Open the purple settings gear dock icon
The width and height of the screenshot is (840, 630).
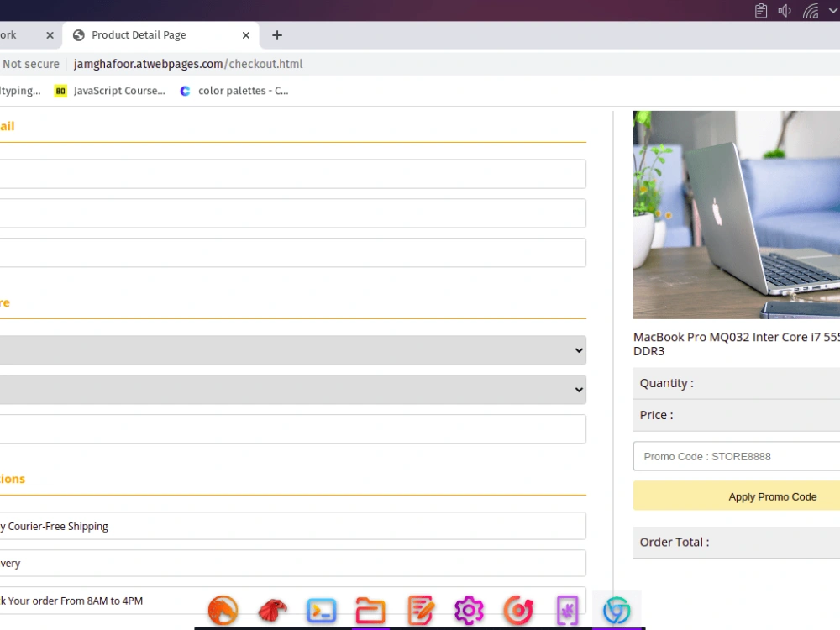pyautogui.click(x=469, y=610)
